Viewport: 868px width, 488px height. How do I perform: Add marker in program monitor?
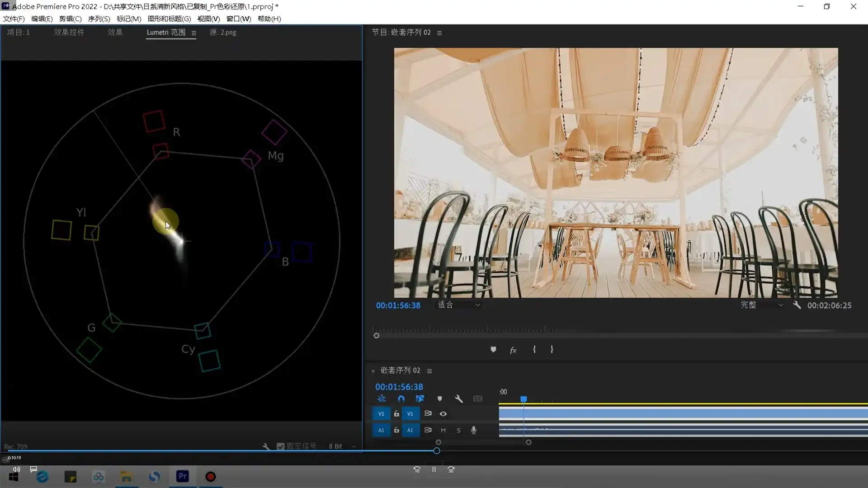point(493,350)
